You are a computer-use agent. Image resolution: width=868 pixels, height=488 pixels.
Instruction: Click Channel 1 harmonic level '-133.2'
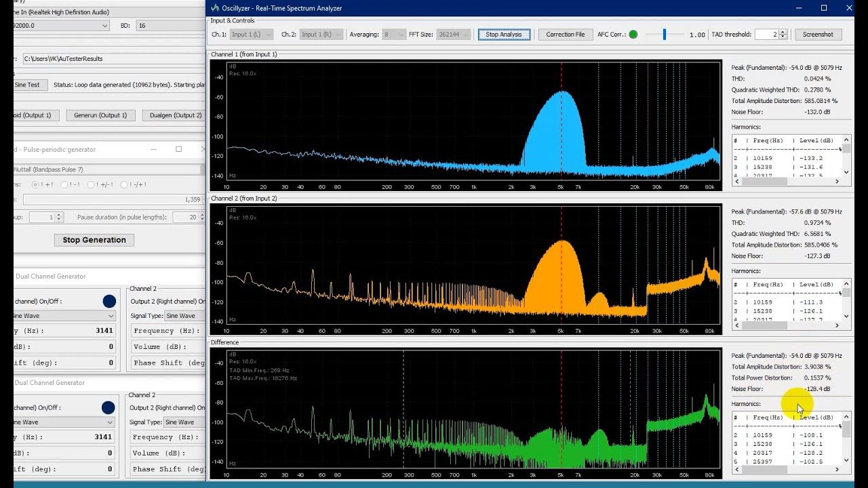coord(811,158)
